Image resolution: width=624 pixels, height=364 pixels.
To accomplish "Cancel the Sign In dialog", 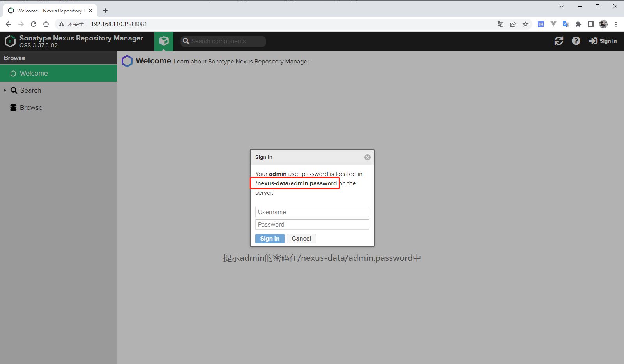I will coord(301,239).
